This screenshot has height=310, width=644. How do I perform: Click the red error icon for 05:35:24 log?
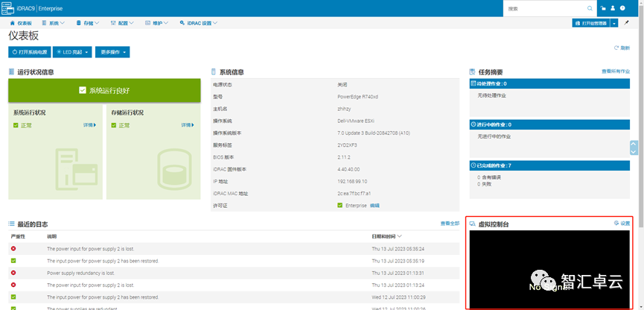tap(13, 249)
